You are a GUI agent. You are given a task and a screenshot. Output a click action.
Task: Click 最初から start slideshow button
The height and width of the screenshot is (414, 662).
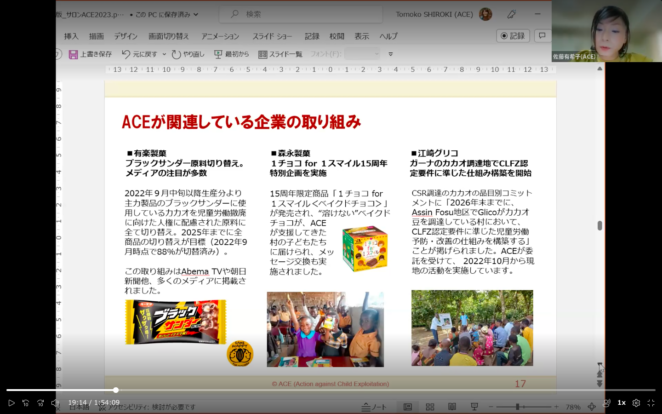[x=232, y=53]
